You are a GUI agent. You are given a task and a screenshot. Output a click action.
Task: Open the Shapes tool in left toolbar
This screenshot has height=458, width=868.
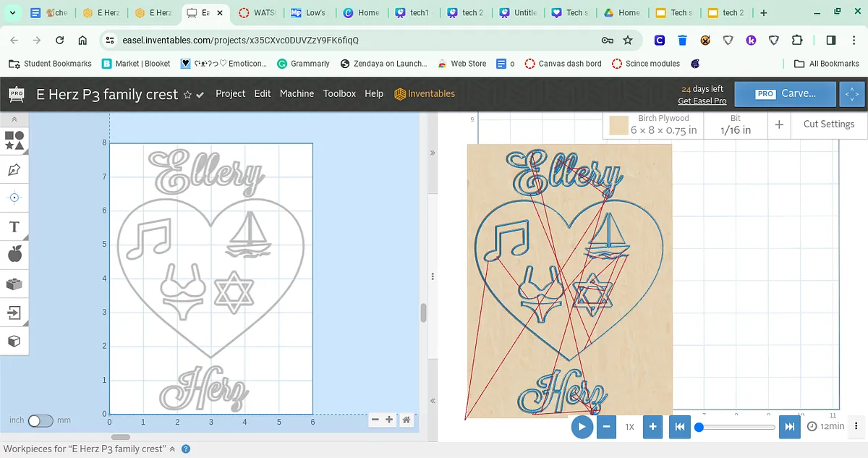[14, 140]
